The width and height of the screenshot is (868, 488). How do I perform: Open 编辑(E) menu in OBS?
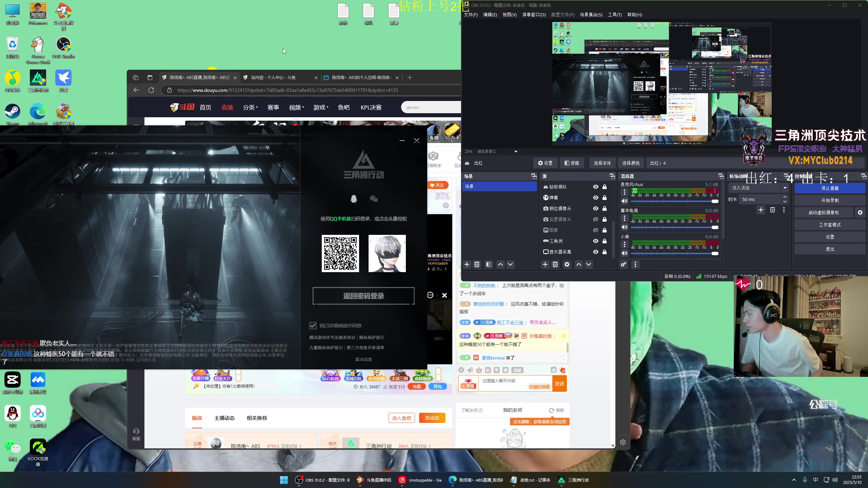tap(490, 15)
